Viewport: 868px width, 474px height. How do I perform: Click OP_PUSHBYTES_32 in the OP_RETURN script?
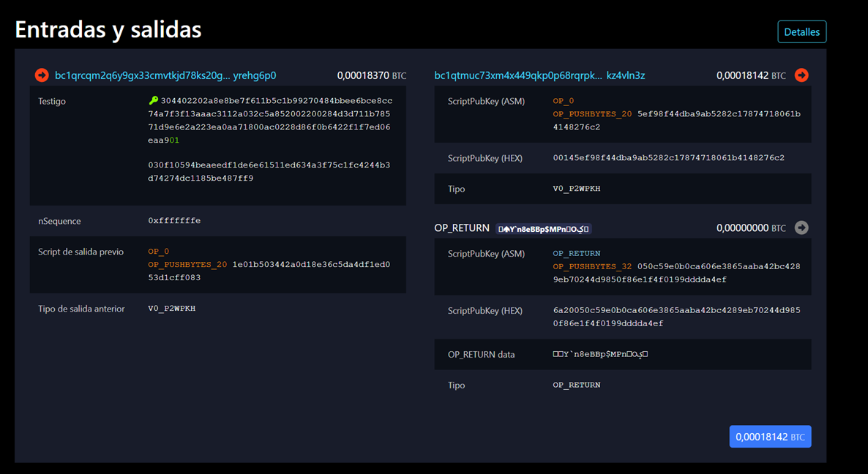pos(592,266)
